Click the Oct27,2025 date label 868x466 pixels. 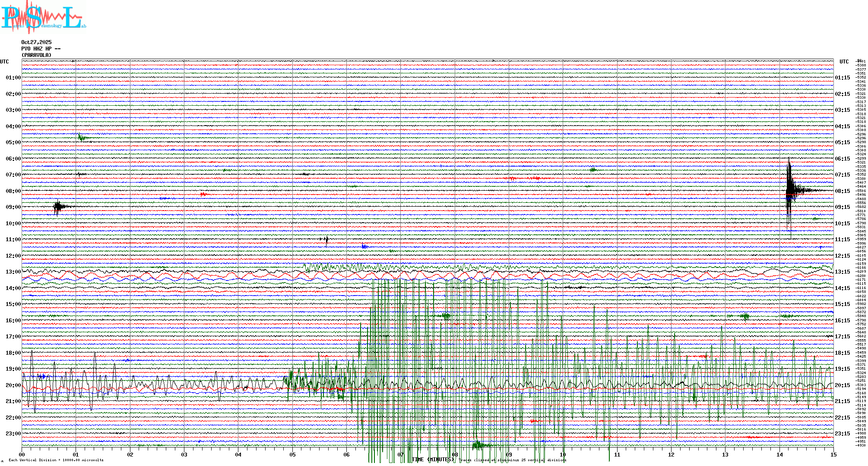point(36,42)
